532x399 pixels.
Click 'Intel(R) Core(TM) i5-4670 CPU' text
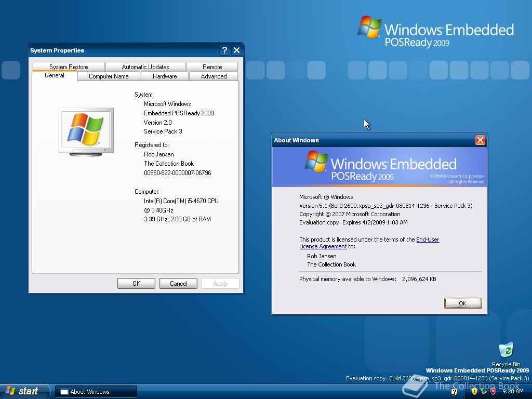click(x=181, y=201)
